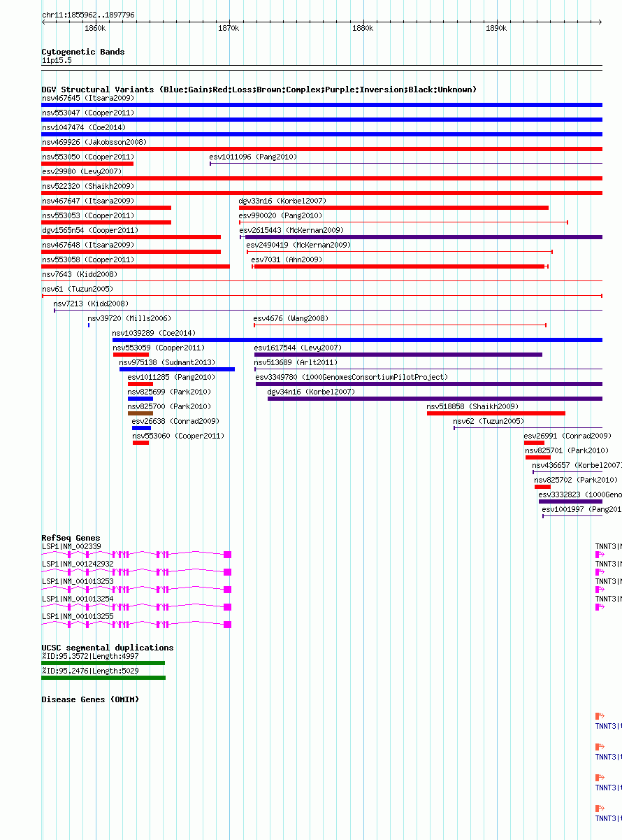Click the nsv522320 (Shaikh2009) label
Image resolution: width=622 pixels, height=840 pixels.
click(87, 186)
